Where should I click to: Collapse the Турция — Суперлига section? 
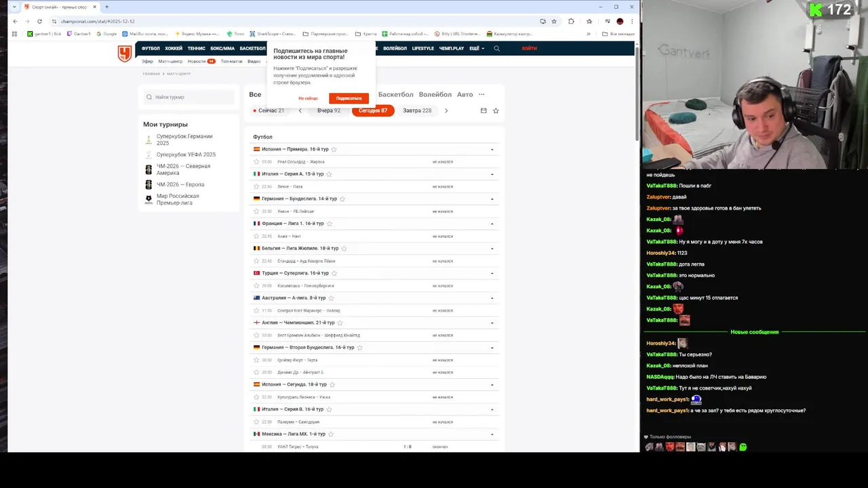click(x=492, y=273)
